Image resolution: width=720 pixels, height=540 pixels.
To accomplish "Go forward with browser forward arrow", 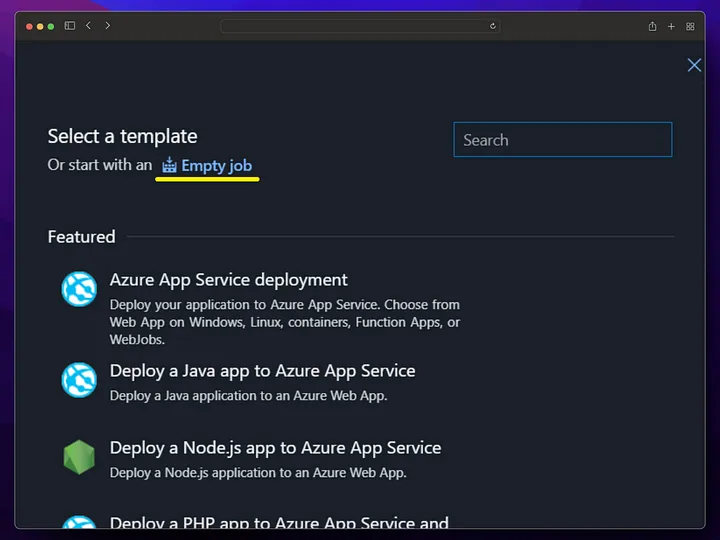I will [107, 26].
